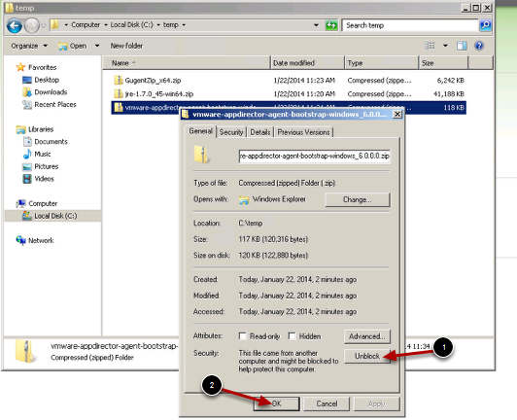
Task: Switch to the Details tab
Action: pyautogui.click(x=260, y=132)
